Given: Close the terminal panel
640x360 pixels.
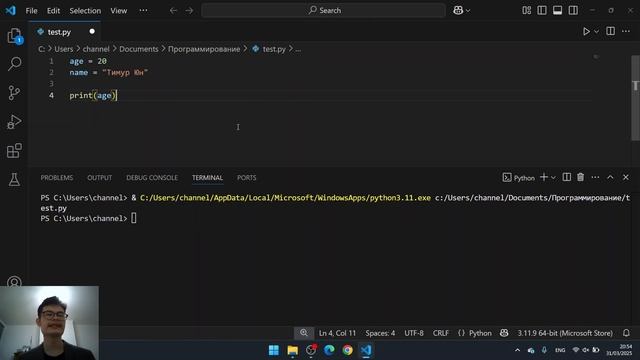Looking at the screenshot, I should pos(626,177).
